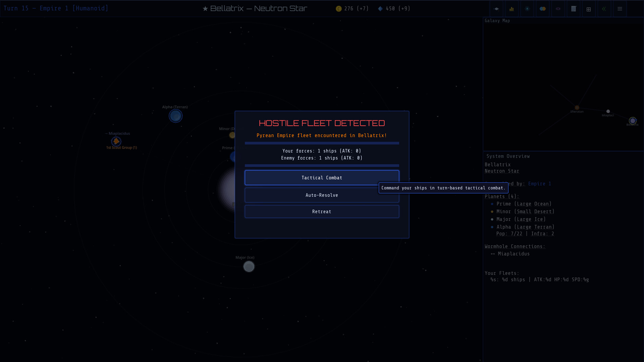Retreat from the hostile fleet
This screenshot has height=362, width=644.
tap(322, 212)
